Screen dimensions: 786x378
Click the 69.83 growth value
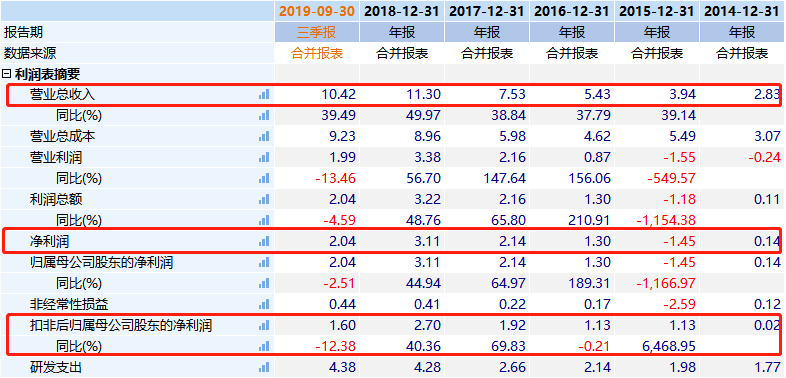tap(508, 346)
